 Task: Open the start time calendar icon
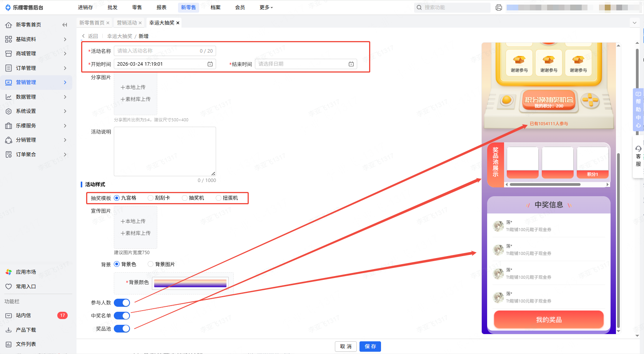point(210,64)
